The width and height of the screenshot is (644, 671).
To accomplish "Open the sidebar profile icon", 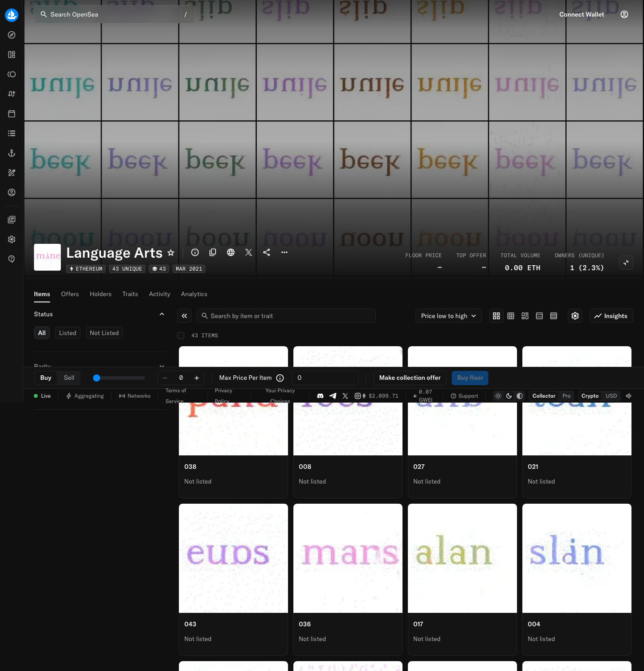I will pyautogui.click(x=12, y=192).
